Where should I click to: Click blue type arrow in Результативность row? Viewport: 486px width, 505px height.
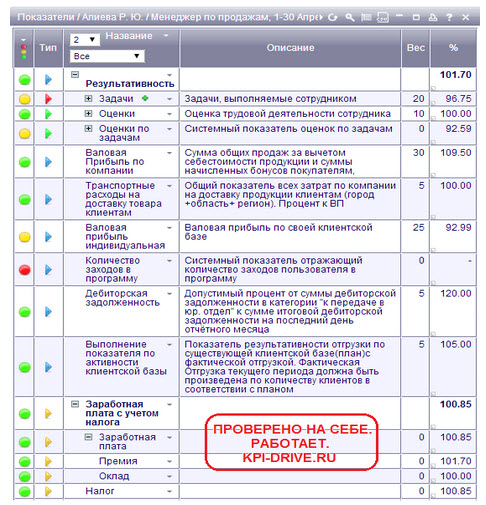(x=48, y=80)
